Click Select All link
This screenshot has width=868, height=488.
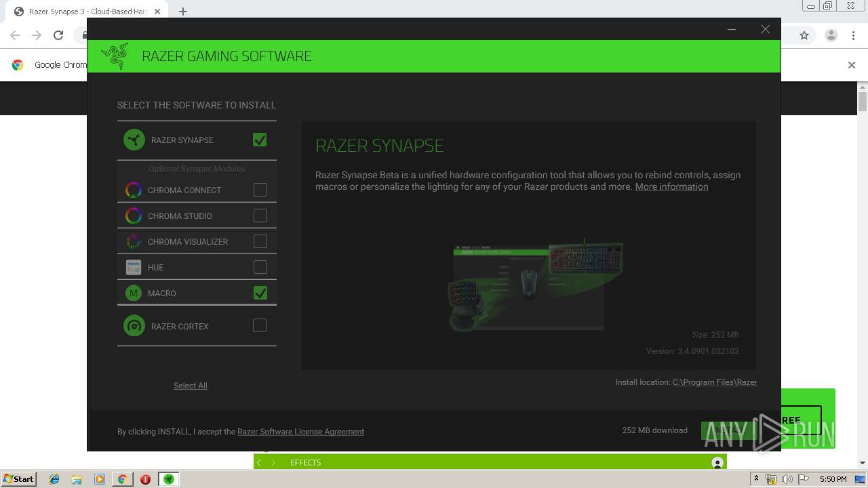click(191, 386)
